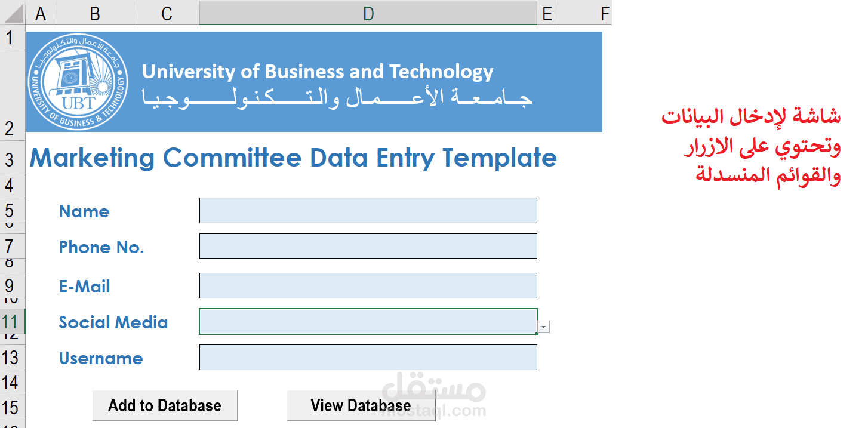Click row 11 header
The image size is (868, 428).
click(x=10, y=322)
